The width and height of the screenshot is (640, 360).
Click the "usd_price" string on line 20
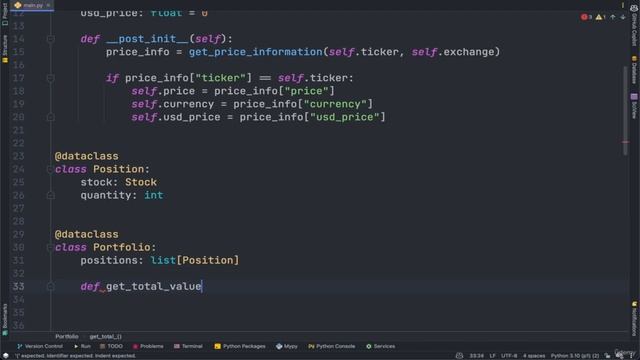(x=344, y=117)
